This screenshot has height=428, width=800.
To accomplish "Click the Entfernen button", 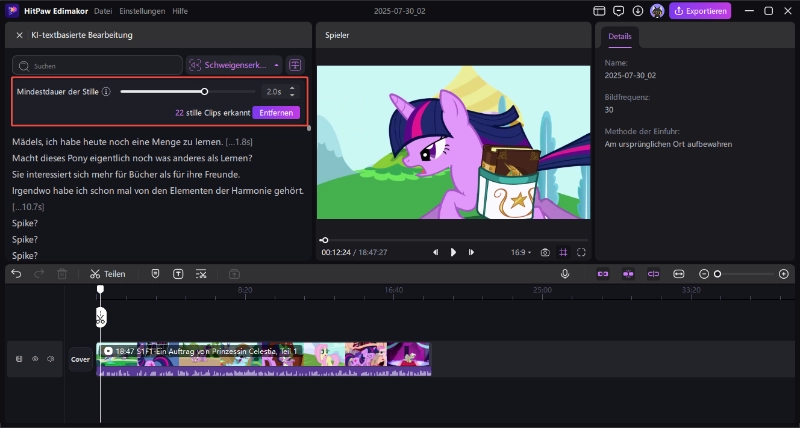I will (276, 113).
